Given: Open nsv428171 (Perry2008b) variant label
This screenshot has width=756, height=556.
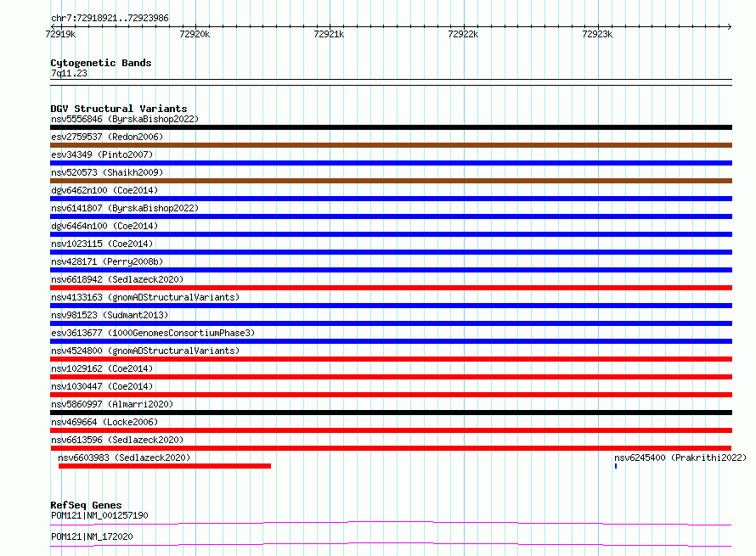Looking at the screenshot, I should (x=107, y=261).
